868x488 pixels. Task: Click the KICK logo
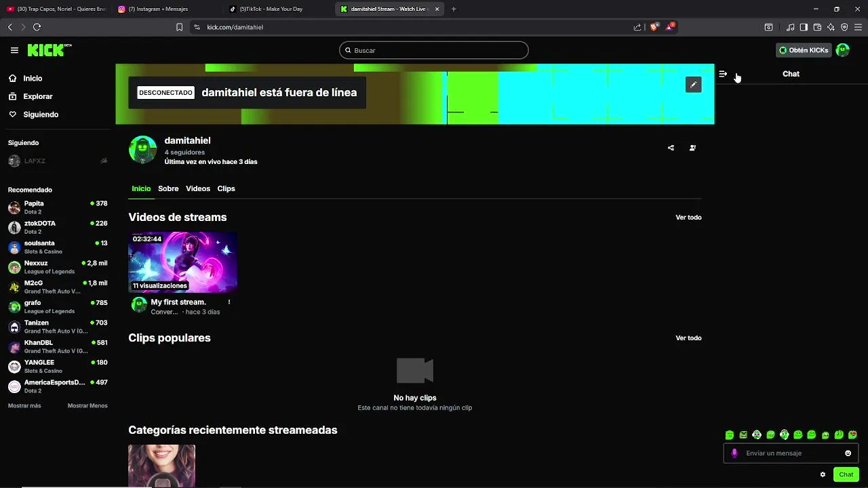tap(49, 50)
